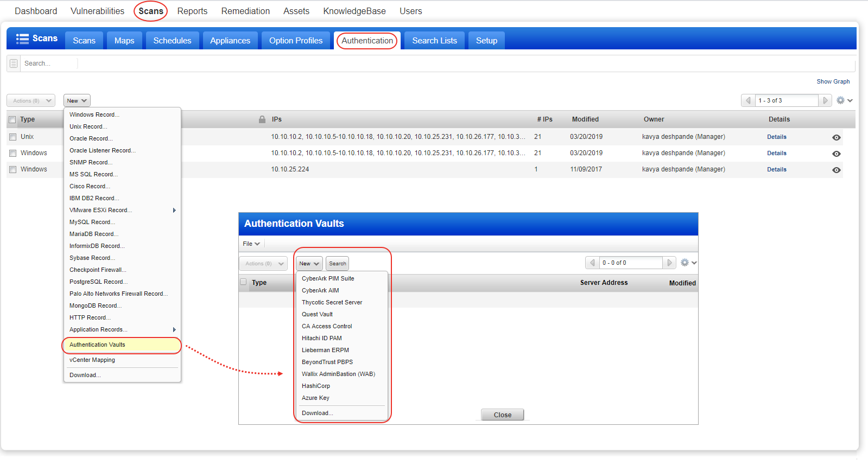Image resolution: width=868 pixels, height=465 pixels.
Task: Open the Remediation top menu
Action: click(245, 11)
